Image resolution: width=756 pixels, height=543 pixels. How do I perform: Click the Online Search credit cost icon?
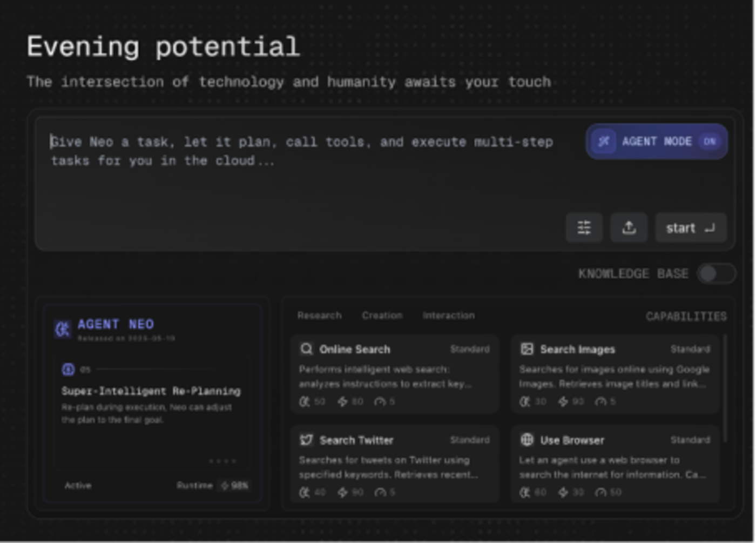(x=305, y=401)
